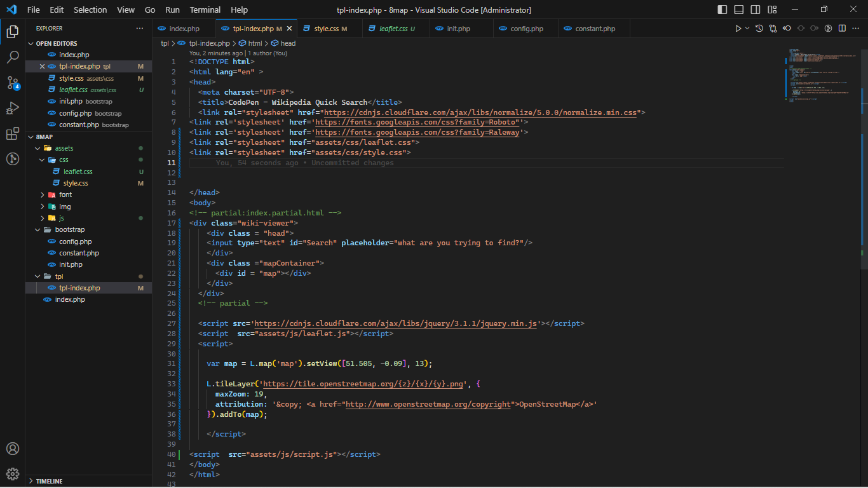
Task: Open the Edit menu
Action: (x=57, y=10)
